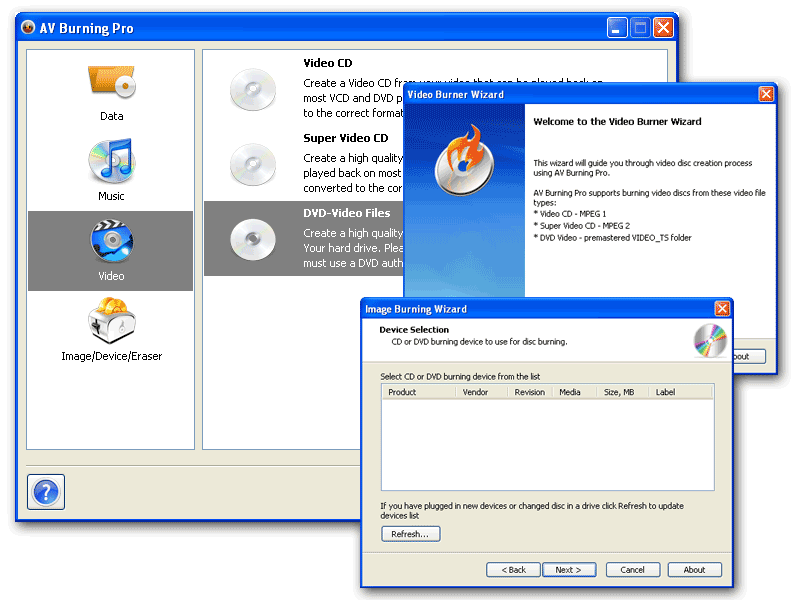Click the flaming disc wizard logo
The height and width of the screenshot is (600, 800).
tap(464, 160)
